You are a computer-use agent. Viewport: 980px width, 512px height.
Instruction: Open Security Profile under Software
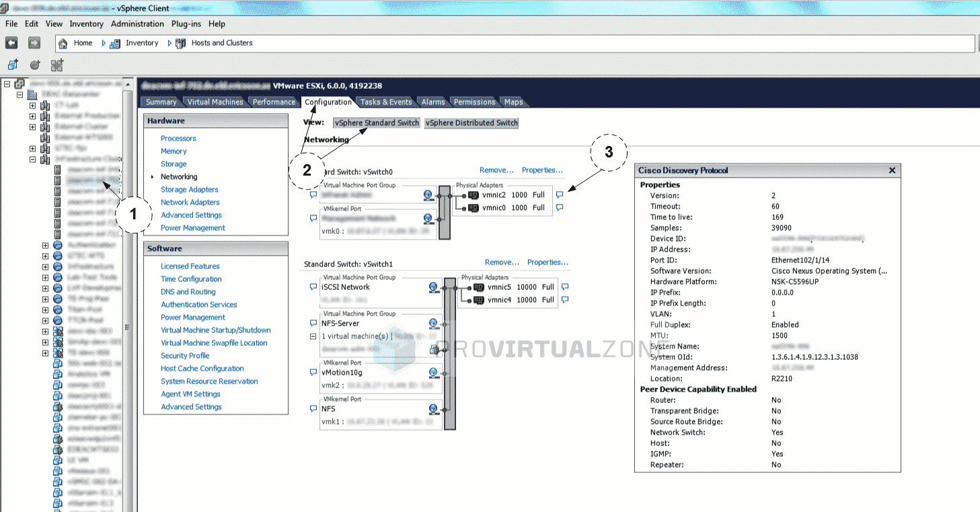pyautogui.click(x=185, y=356)
